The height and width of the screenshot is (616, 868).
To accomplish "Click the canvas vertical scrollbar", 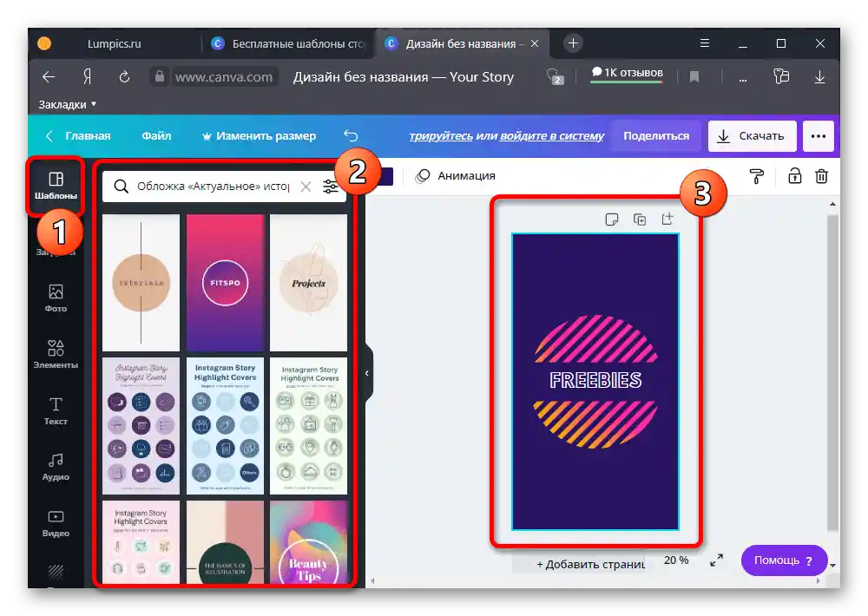I will coord(832,370).
